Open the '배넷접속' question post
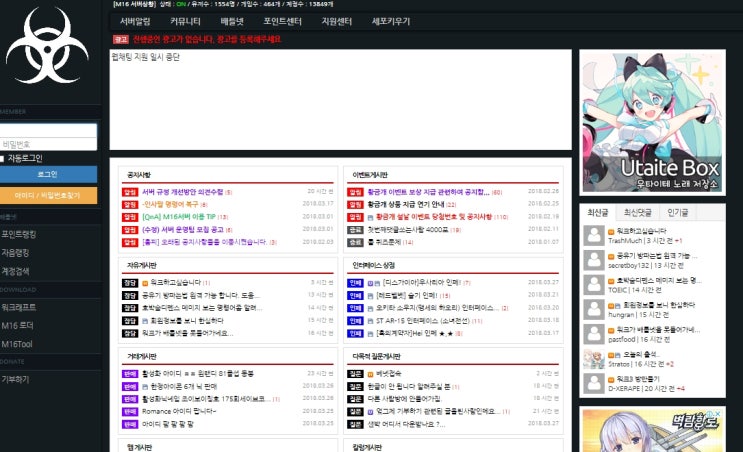 point(389,374)
